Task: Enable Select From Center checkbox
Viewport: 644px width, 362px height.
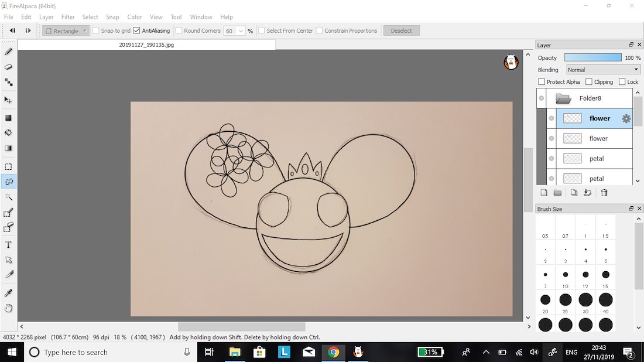Action: click(261, 30)
